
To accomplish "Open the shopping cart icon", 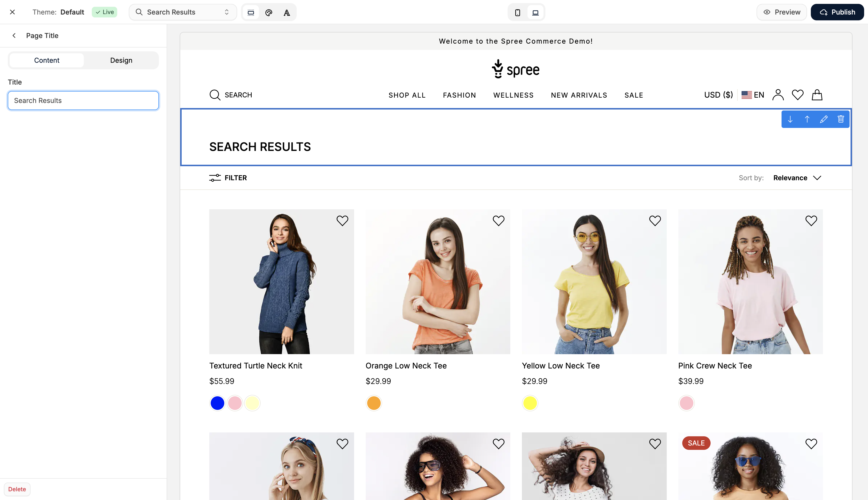I will tap(817, 95).
